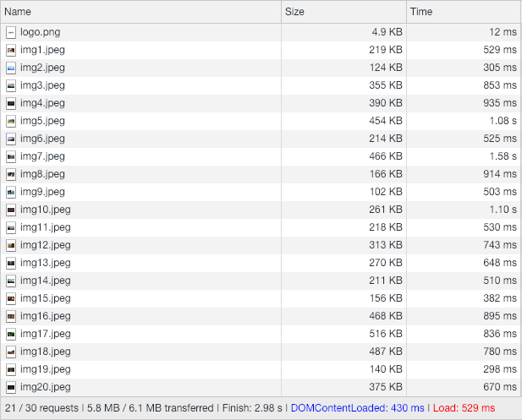Screen dimensions: 522x420
Task: Open the img10.jpeg request details
Action: click(x=45, y=210)
